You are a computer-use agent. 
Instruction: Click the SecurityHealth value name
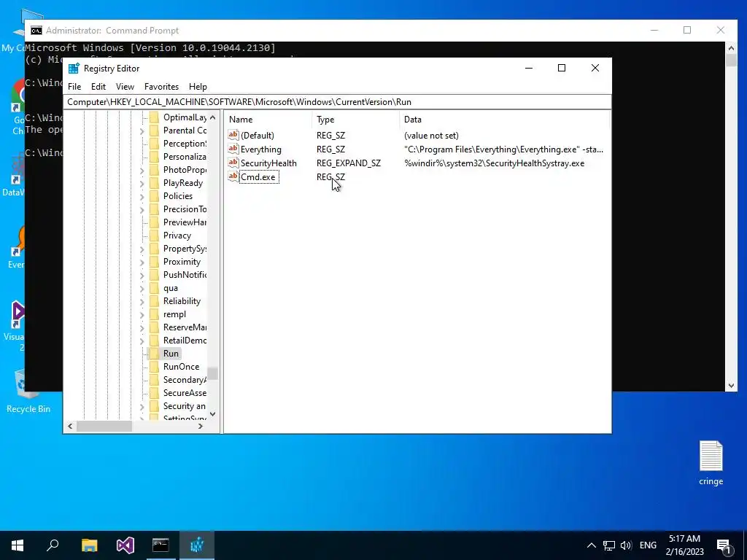pos(268,163)
